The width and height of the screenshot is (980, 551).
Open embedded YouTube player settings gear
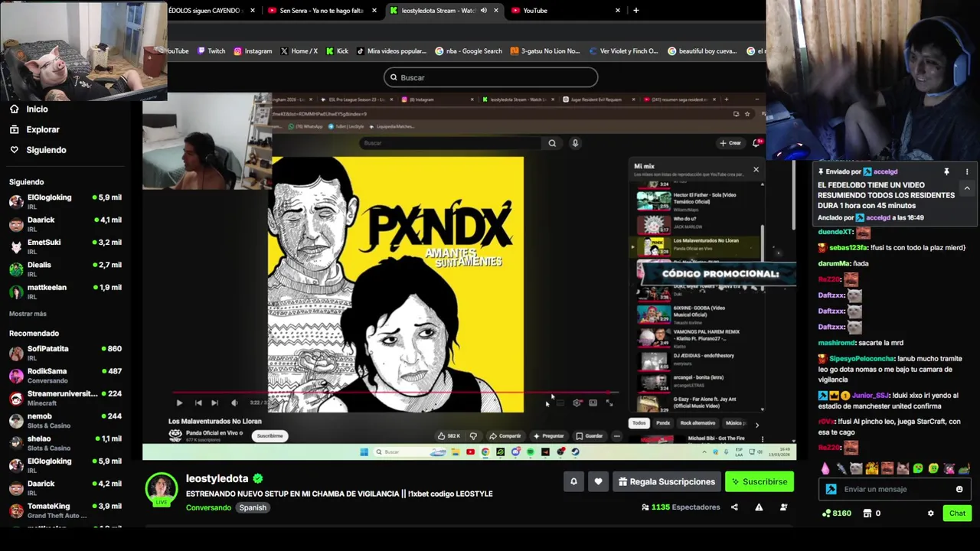coord(577,403)
